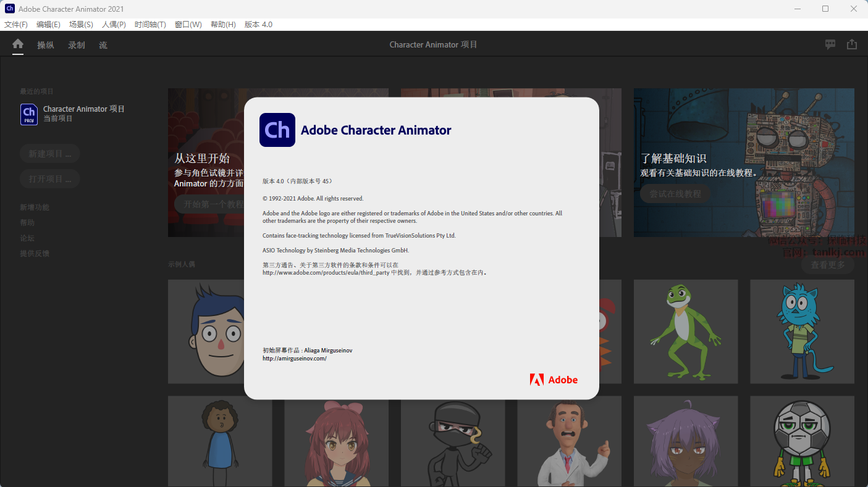This screenshot has height=487, width=868.
Task: Click the Home icon in workspace bar
Action: [x=18, y=44]
